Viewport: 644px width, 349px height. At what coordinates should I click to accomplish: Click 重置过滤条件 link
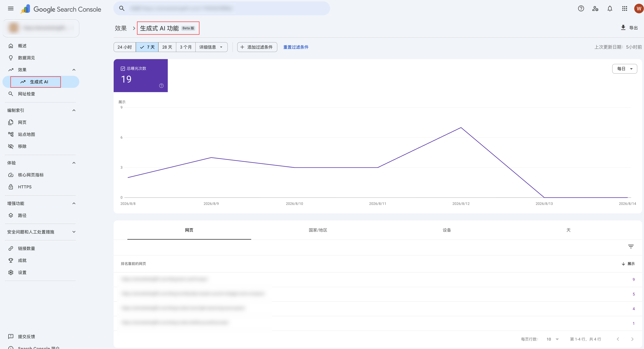pos(296,47)
